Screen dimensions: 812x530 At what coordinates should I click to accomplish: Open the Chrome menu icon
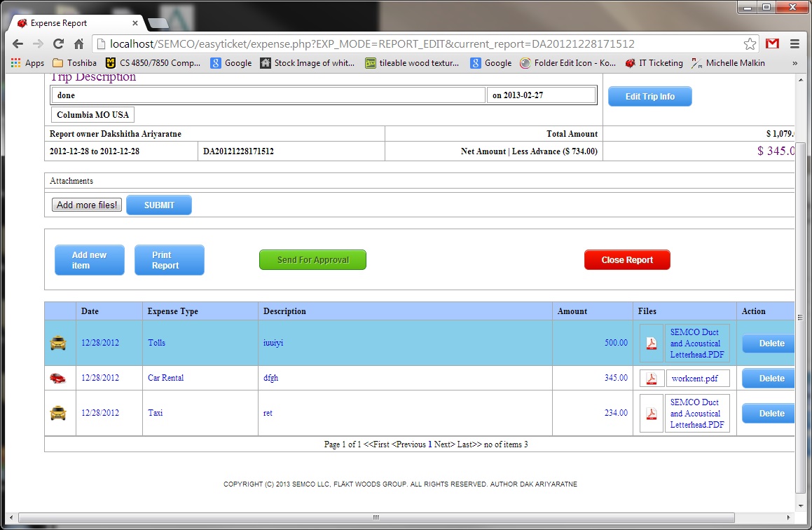[794, 43]
